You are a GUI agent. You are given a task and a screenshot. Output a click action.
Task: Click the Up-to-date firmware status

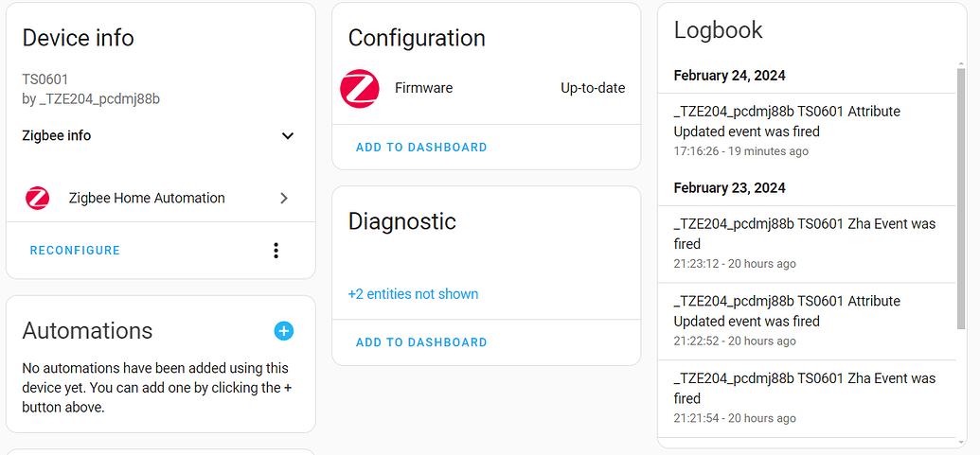[593, 89]
